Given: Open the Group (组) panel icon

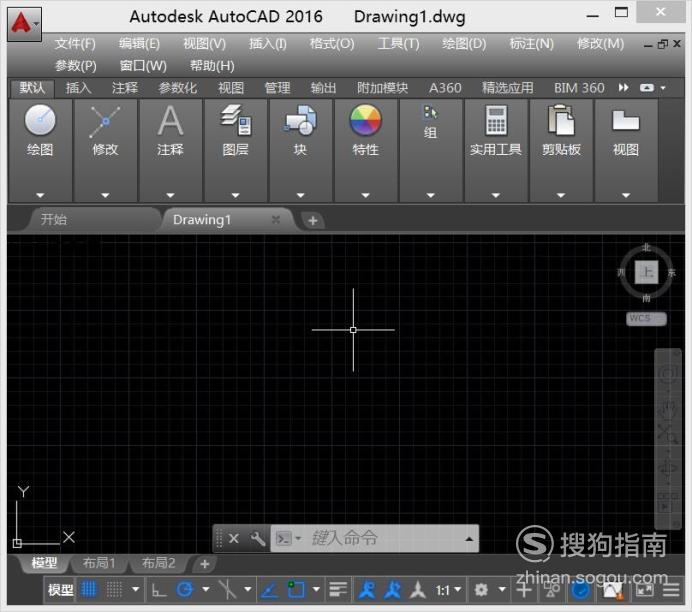Looking at the screenshot, I should (x=430, y=113).
